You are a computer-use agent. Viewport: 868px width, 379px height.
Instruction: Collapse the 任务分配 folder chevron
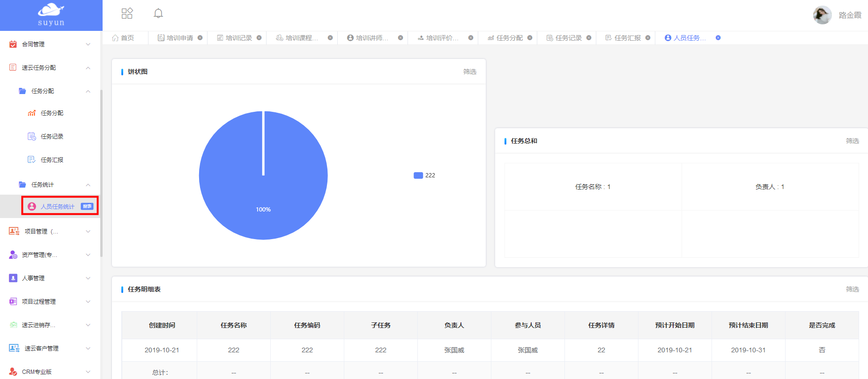click(88, 91)
